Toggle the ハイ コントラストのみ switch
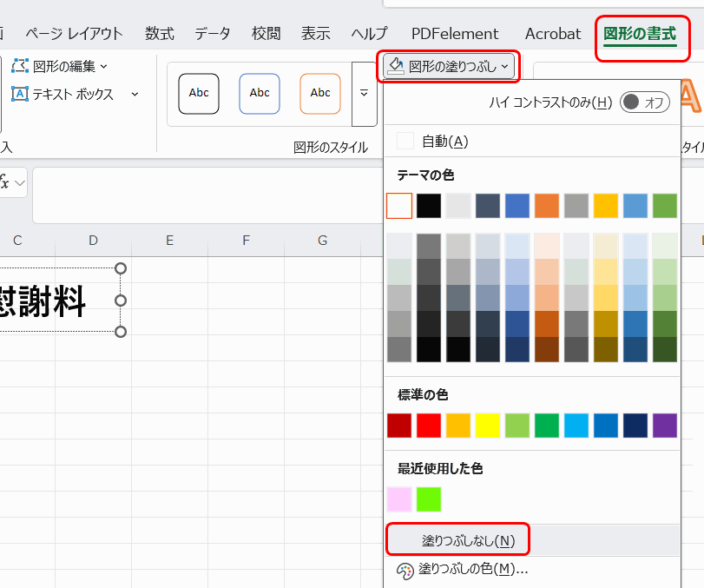 (x=645, y=102)
